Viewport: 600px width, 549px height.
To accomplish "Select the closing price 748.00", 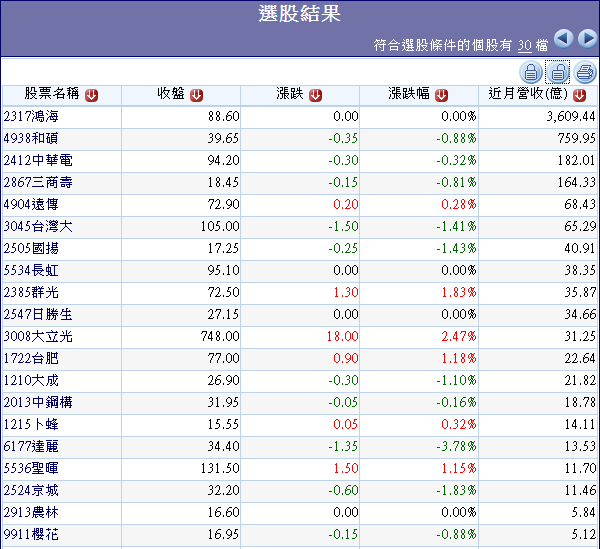I will click(220, 336).
